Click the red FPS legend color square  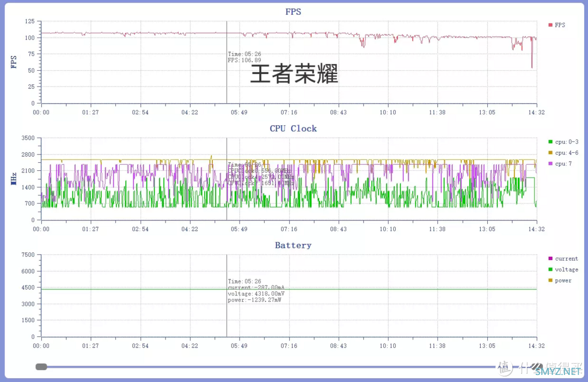pyautogui.click(x=550, y=25)
